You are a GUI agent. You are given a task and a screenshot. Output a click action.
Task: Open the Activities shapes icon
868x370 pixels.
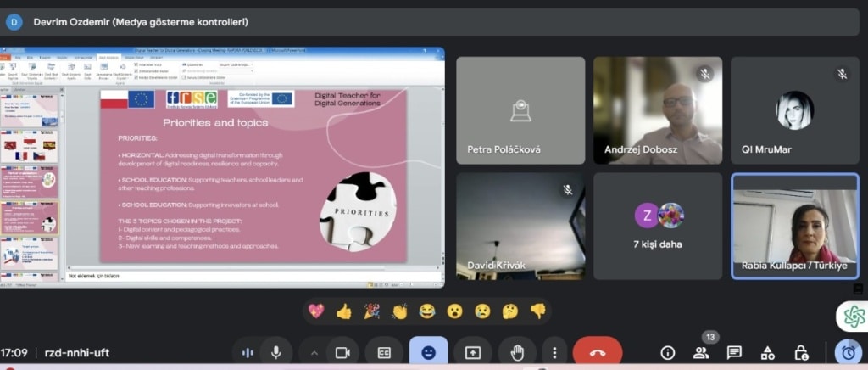pos(767,352)
